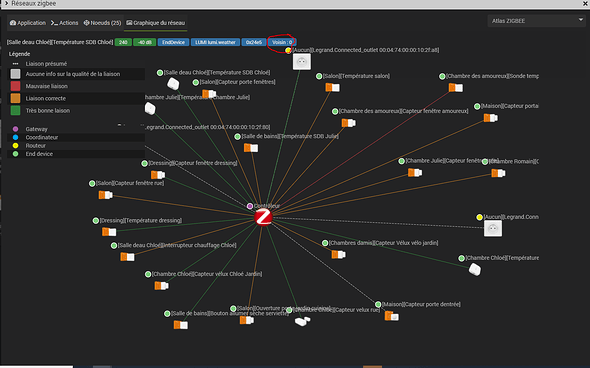Click the orange Liaison correcte swatch
The width and height of the screenshot is (590, 368).
coord(15,98)
